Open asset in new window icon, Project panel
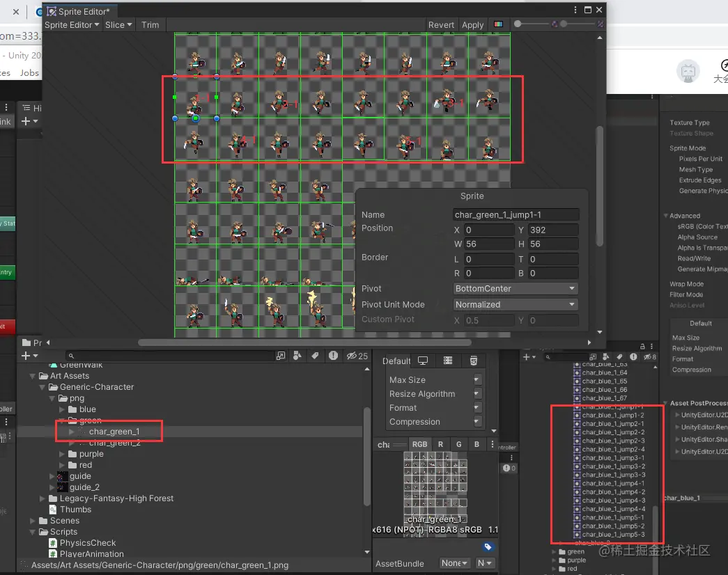This screenshot has height=575, width=728. click(x=281, y=356)
